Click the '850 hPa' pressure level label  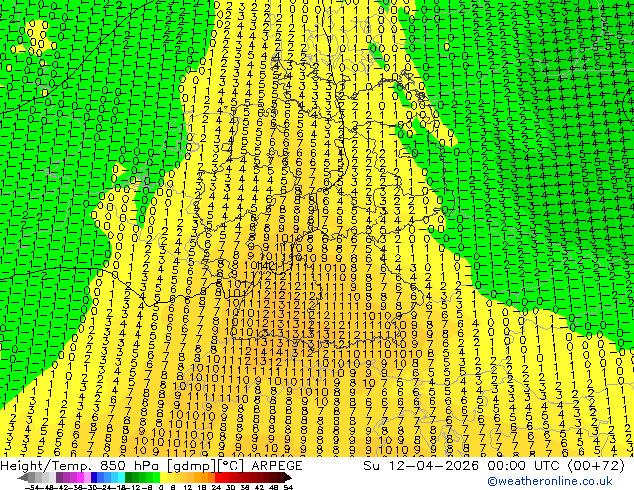click(x=130, y=466)
